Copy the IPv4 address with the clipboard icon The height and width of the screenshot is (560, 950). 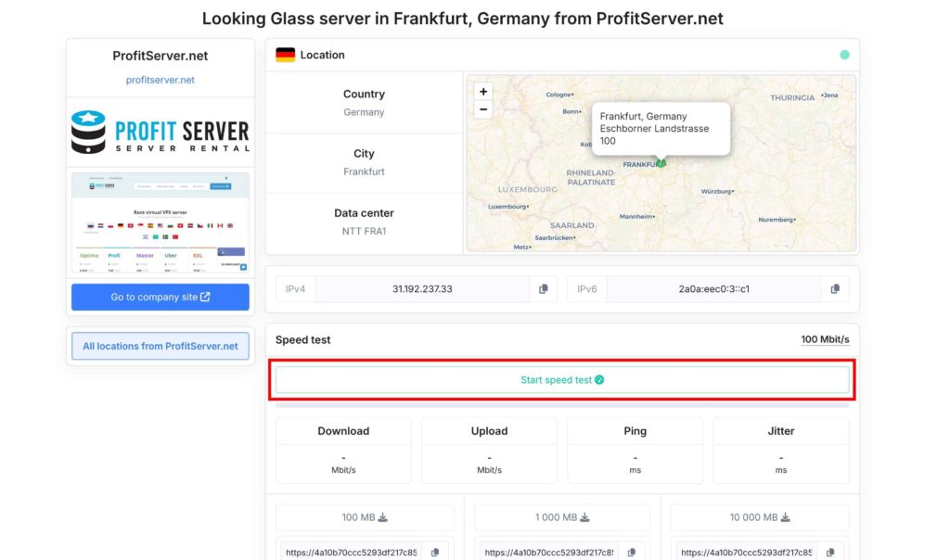point(543,289)
